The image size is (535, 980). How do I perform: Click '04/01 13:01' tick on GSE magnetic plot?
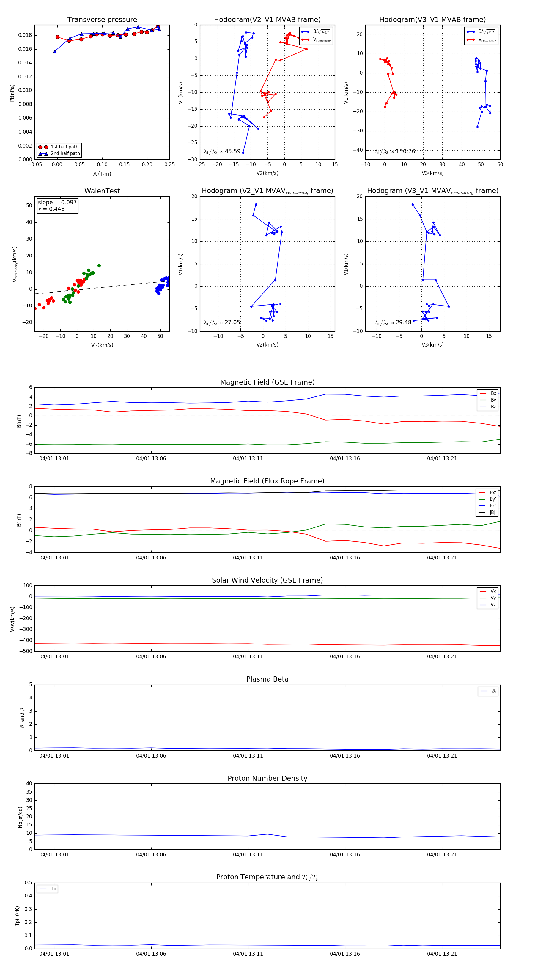pyautogui.click(x=54, y=459)
